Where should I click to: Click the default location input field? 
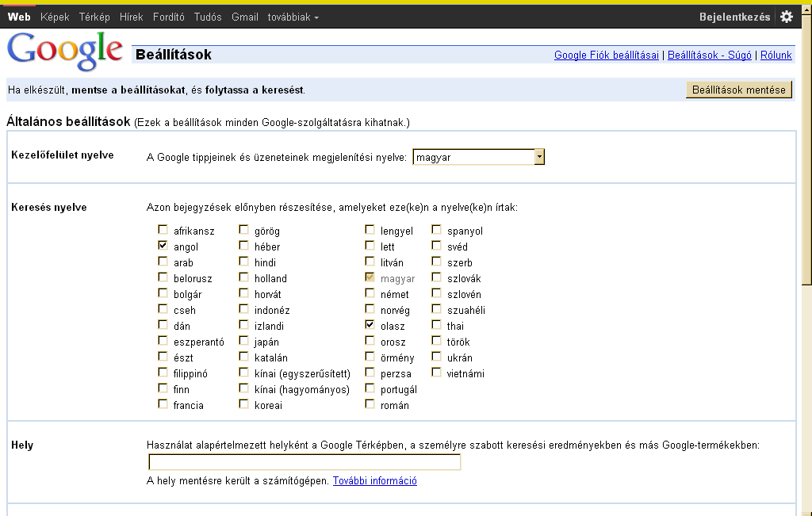(304, 461)
